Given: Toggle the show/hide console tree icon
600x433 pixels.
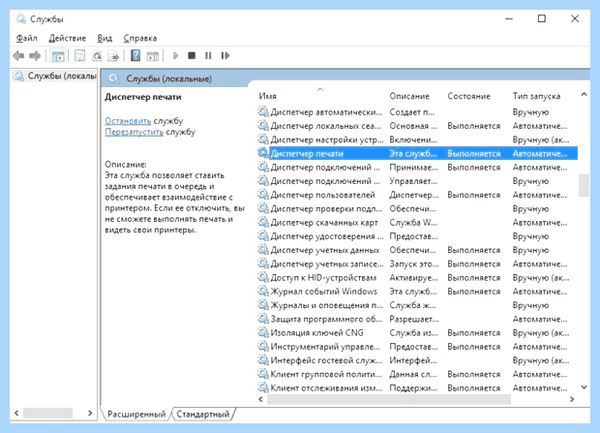Looking at the screenshot, I should pyautogui.click(x=58, y=56).
